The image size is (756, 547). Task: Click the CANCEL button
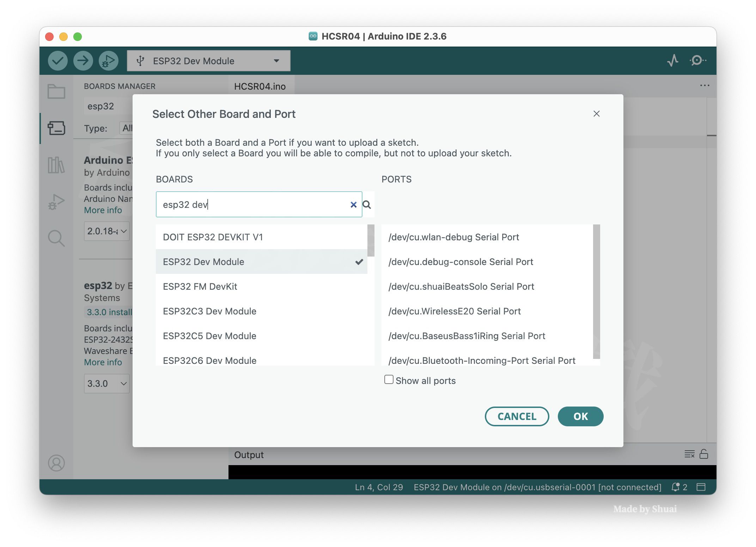(517, 416)
